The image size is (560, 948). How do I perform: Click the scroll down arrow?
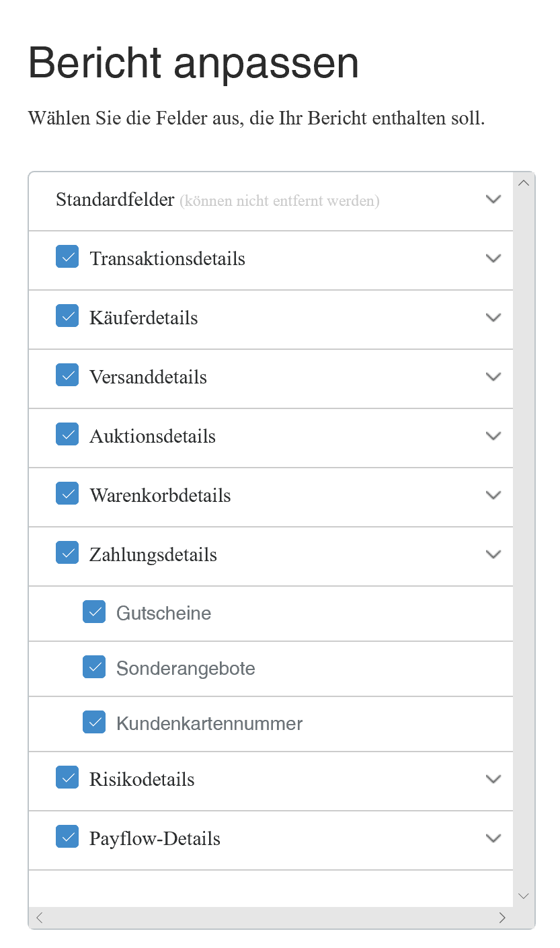pos(524,896)
